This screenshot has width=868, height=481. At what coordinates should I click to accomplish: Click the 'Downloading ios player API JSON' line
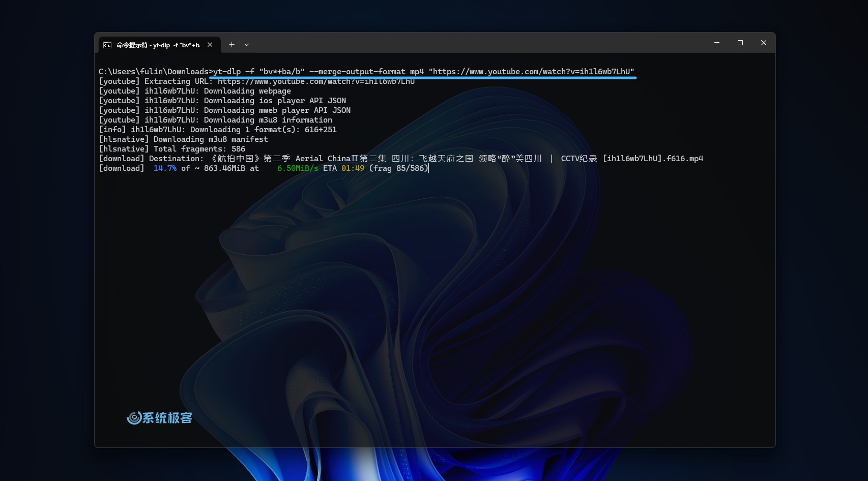coord(222,101)
